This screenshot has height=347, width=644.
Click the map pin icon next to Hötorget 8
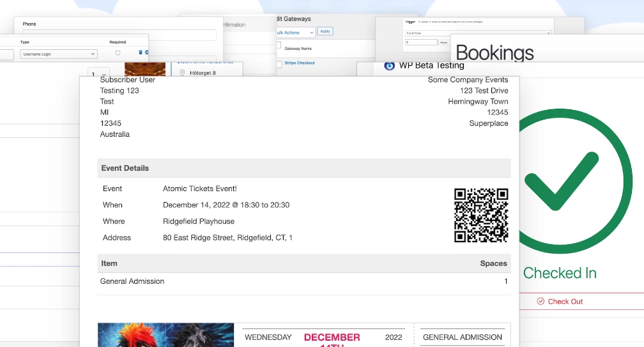pyautogui.click(x=182, y=73)
